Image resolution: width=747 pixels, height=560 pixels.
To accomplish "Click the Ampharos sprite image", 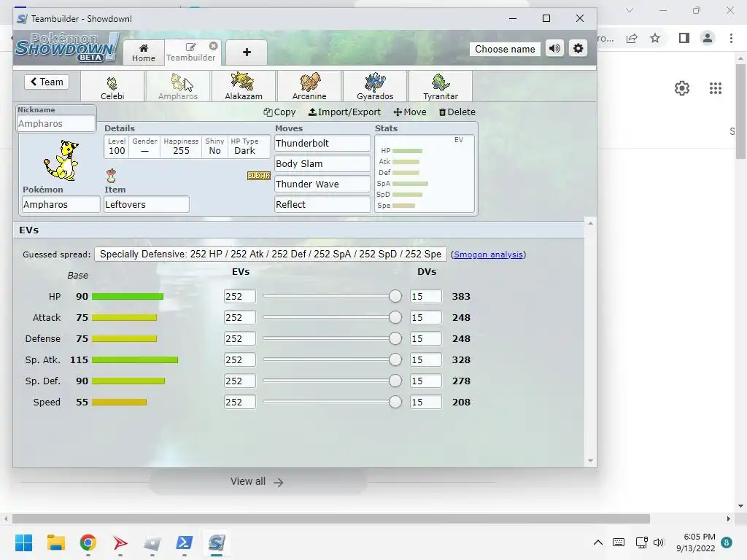I will 61,160.
